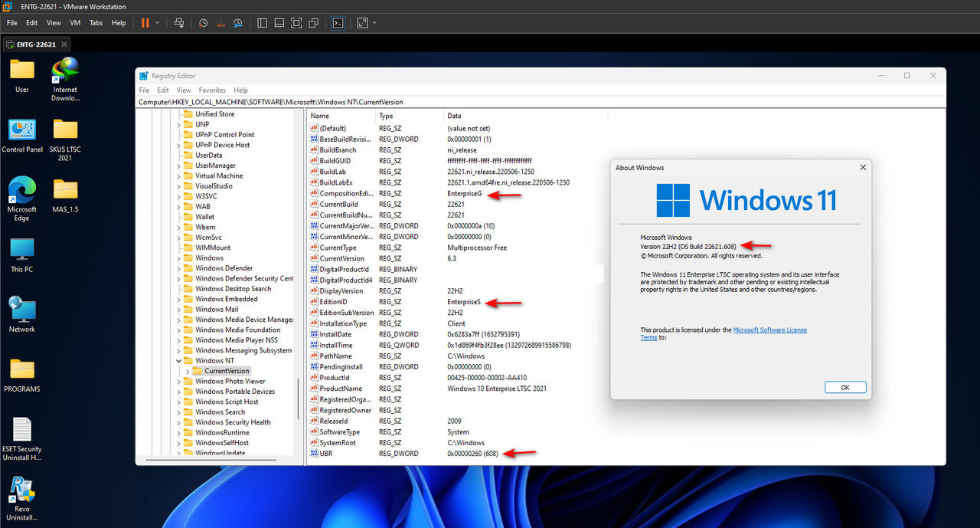
Task: Launch Microsoft Edge from the desktop
Action: pyautogui.click(x=22, y=199)
